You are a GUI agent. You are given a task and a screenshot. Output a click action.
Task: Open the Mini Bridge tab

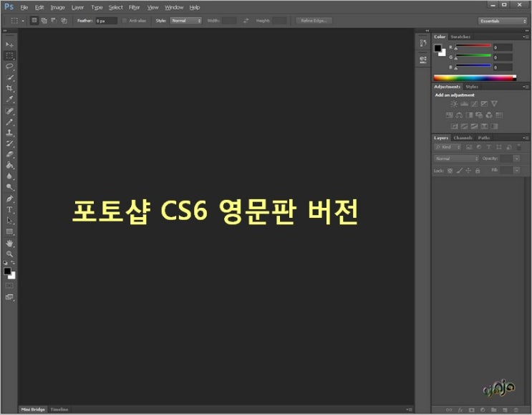coord(33,409)
